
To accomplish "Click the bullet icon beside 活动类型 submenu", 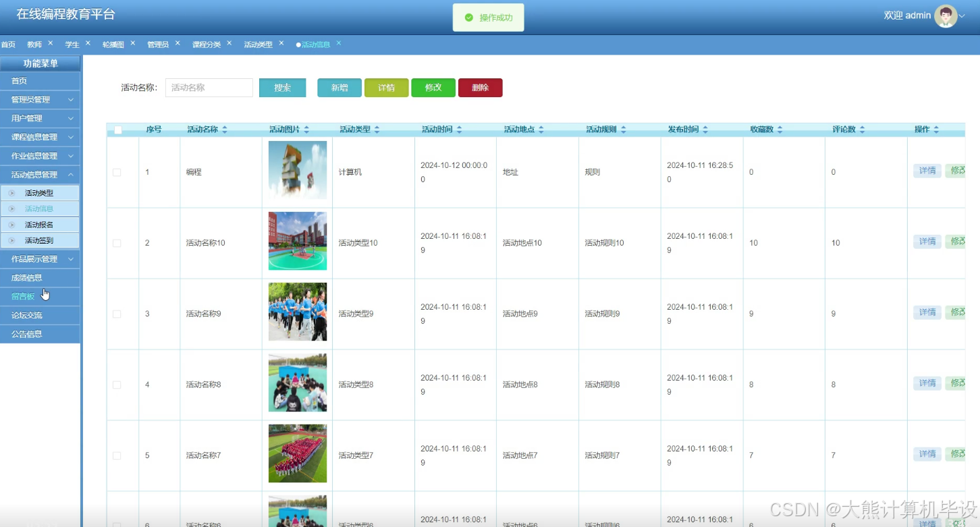I will tap(11, 193).
